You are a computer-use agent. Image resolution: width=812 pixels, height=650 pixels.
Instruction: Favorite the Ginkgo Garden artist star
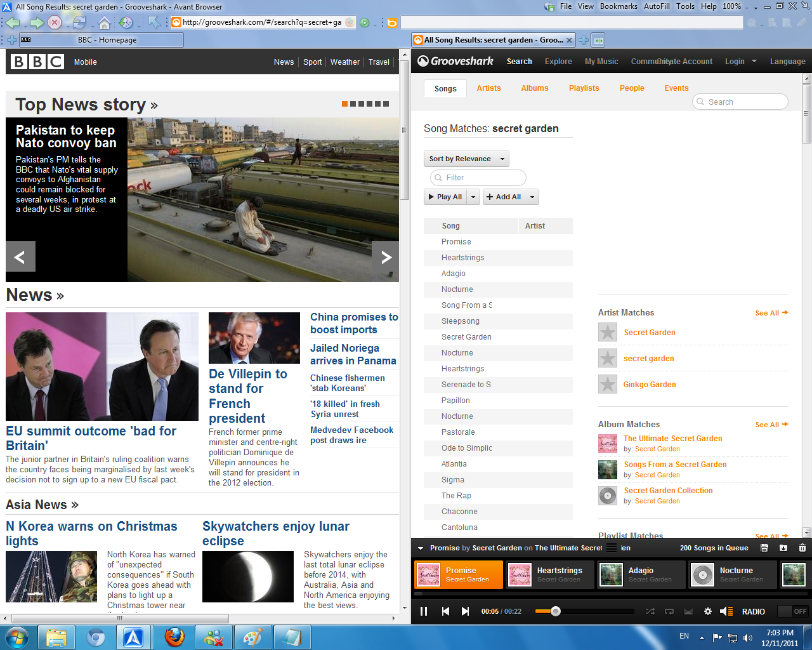(608, 384)
